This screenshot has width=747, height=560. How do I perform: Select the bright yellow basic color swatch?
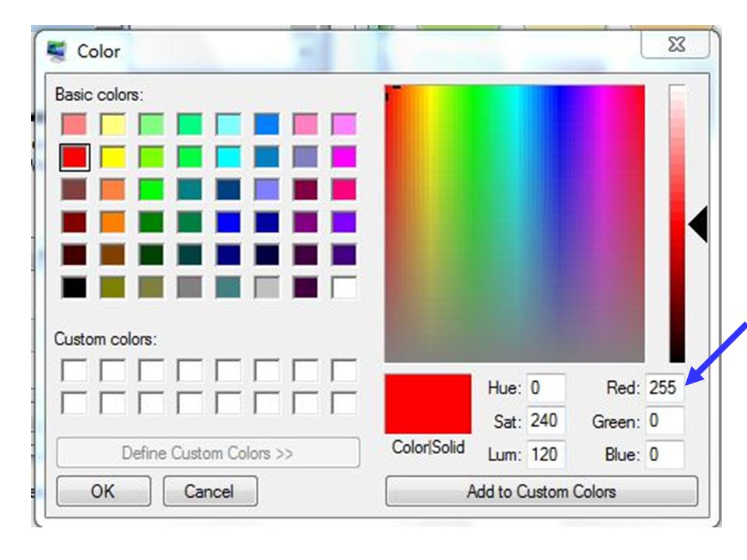tap(113, 157)
